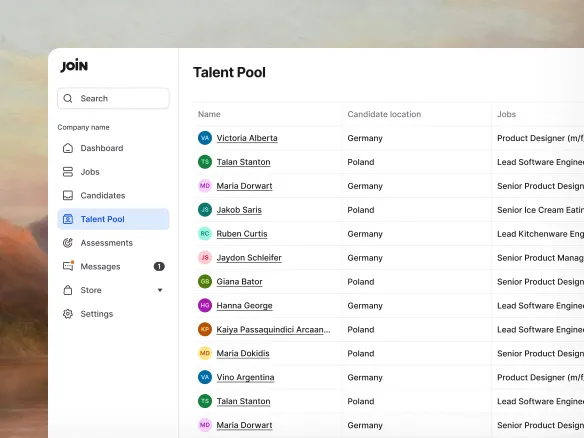
Task: Click the first Maria Dorwart MD avatar
Action: (x=205, y=185)
